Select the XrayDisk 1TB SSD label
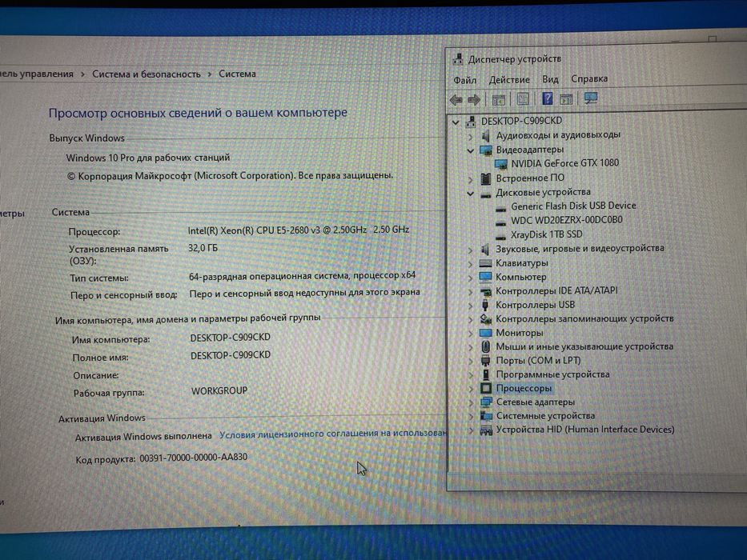This screenshot has width=747, height=560. pos(546,234)
